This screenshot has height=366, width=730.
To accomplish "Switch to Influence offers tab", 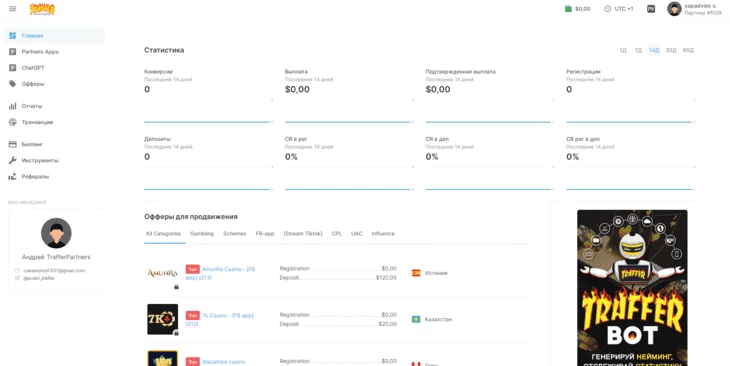I will click(383, 234).
